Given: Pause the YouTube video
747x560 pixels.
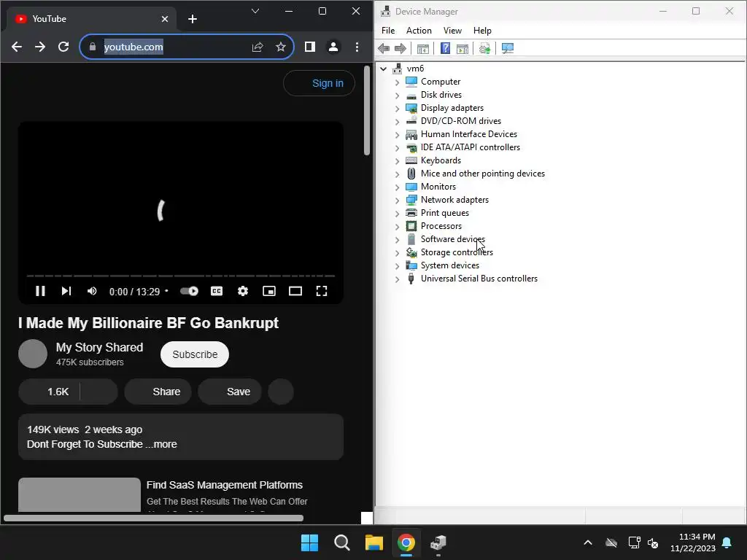Looking at the screenshot, I should pyautogui.click(x=41, y=291).
